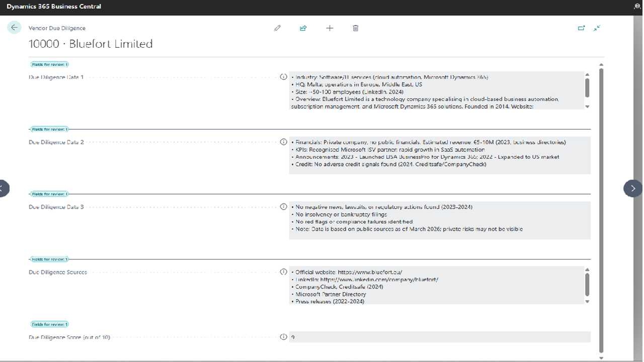
Task: Click the user account icon at top right
Action: coord(637,7)
